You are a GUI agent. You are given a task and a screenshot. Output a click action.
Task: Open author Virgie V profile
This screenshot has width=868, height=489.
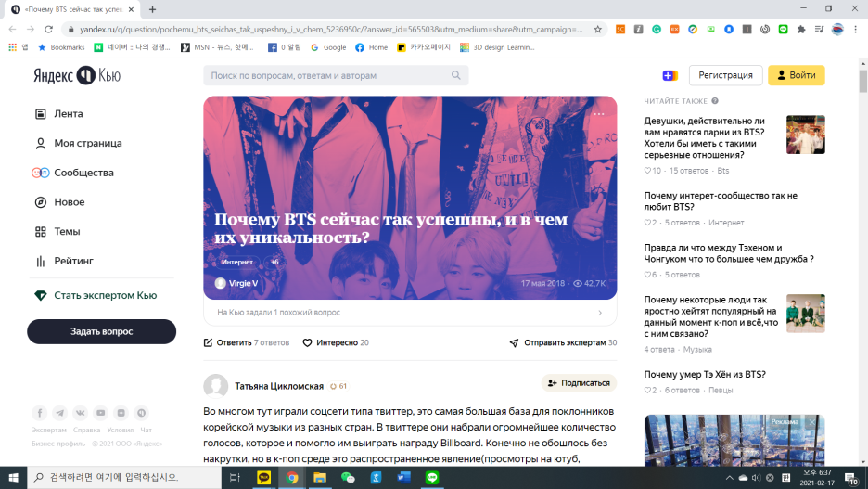pyautogui.click(x=236, y=283)
